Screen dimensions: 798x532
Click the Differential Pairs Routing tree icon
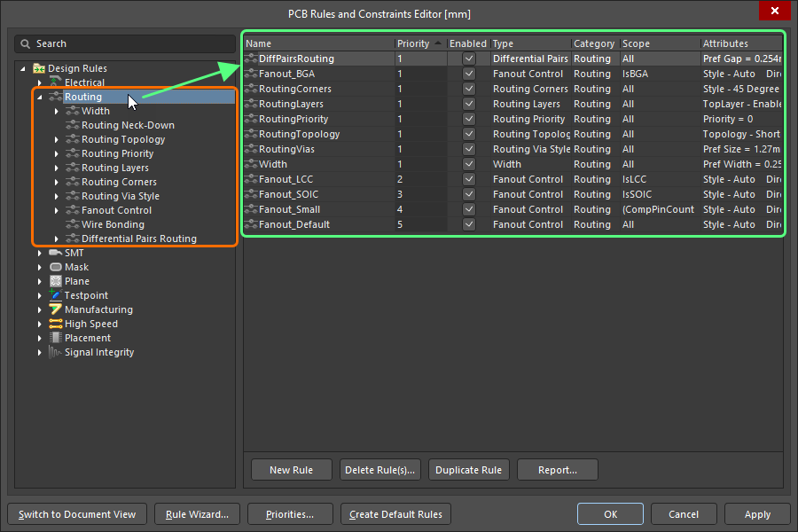pyautogui.click(x=73, y=239)
